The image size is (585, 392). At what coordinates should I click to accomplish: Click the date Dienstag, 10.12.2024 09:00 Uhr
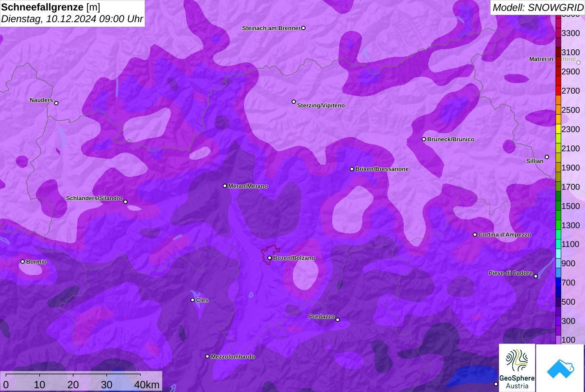click(x=72, y=19)
